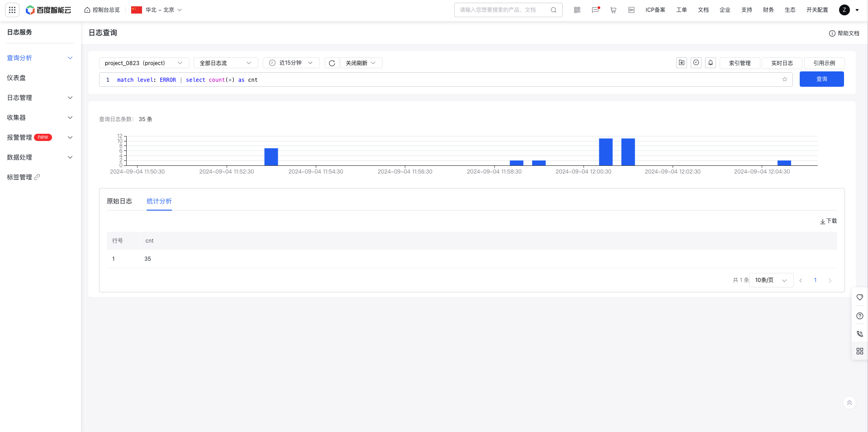Open the 10条/页 page size dropdown

tap(771, 280)
